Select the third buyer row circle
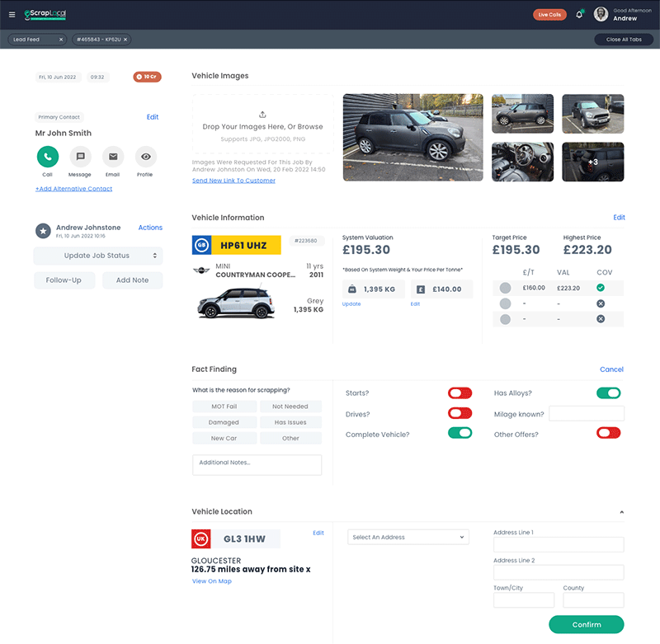660x644 pixels. coord(505,319)
